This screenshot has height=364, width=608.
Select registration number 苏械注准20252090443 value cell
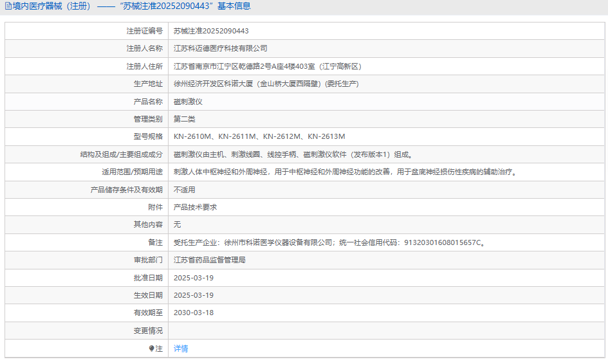211,31
